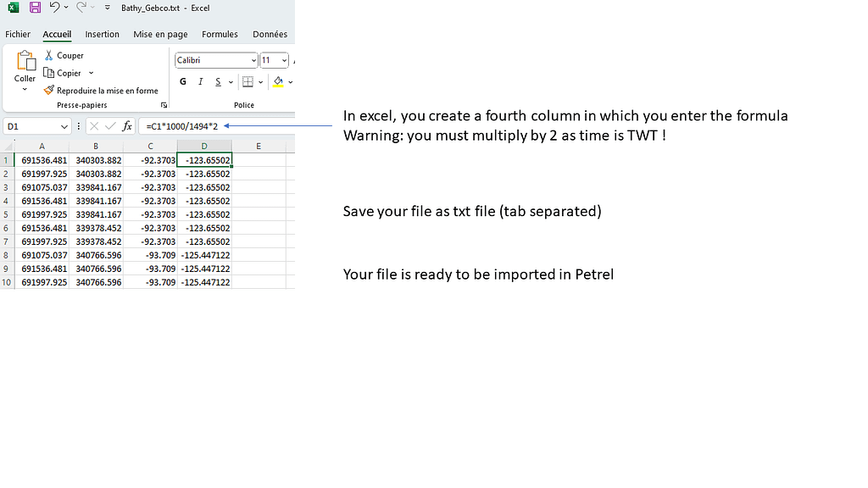Click the fx insert function icon
Image resolution: width=868 pixels, height=488 pixels.
[x=127, y=126]
